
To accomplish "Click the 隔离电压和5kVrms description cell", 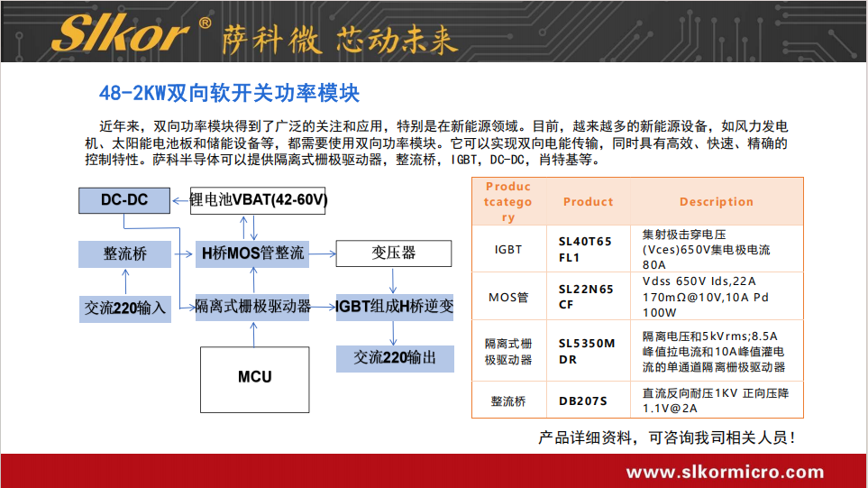I will (717, 352).
